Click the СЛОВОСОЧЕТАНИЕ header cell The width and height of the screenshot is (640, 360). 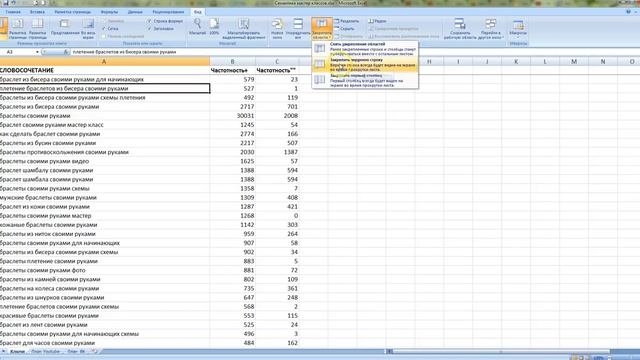[105, 70]
